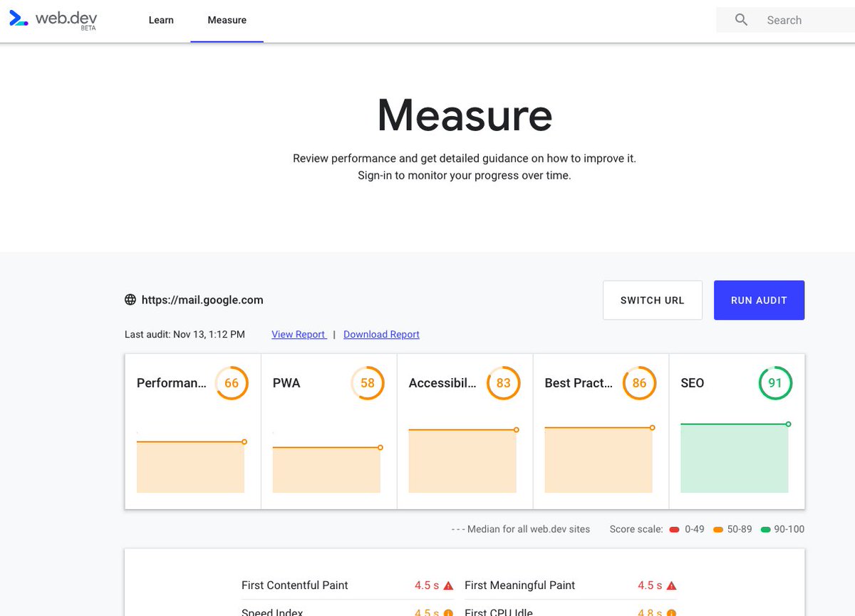The image size is (855, 616).
Task: Click the First Contentful Paint label
Action: pyautogui.click(x=295, y=585)
